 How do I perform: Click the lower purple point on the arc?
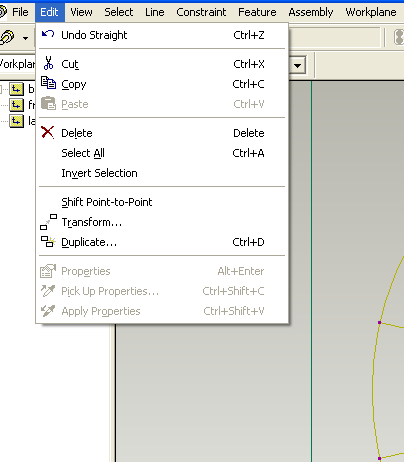(379, 459)
